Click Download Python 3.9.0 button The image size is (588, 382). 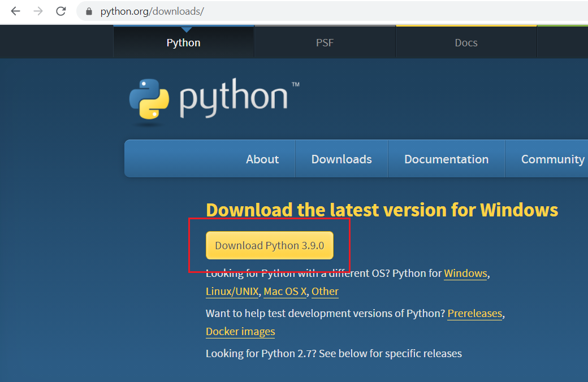point(269,245)
